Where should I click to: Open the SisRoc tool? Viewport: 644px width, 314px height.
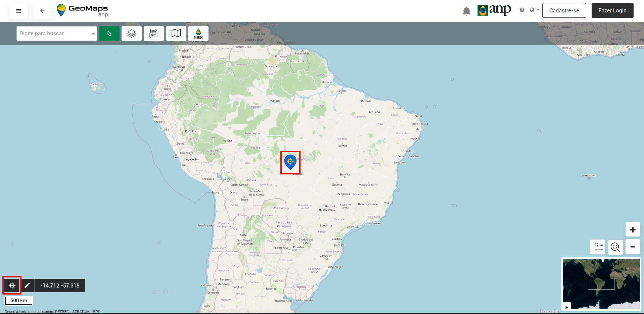[x=198, y=34]
